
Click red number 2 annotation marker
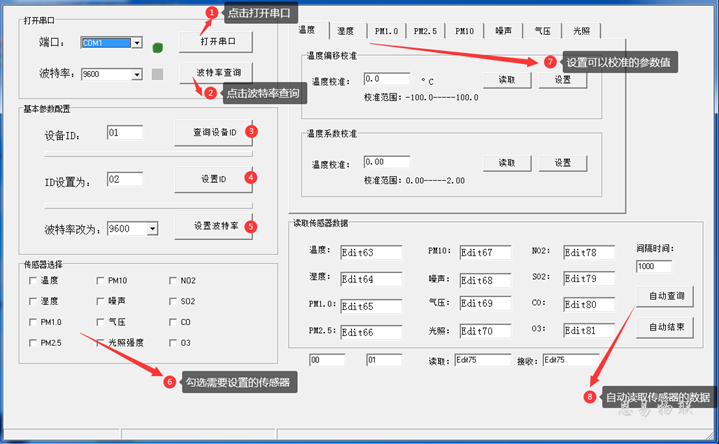pos(210,93)
